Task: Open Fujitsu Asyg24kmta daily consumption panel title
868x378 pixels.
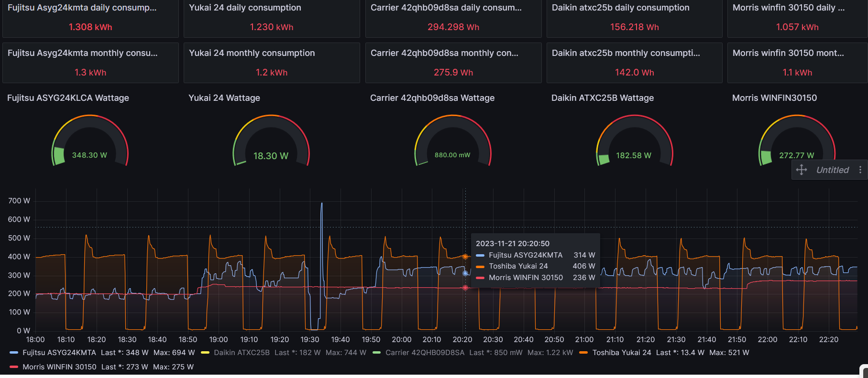Action: [82, 8]
